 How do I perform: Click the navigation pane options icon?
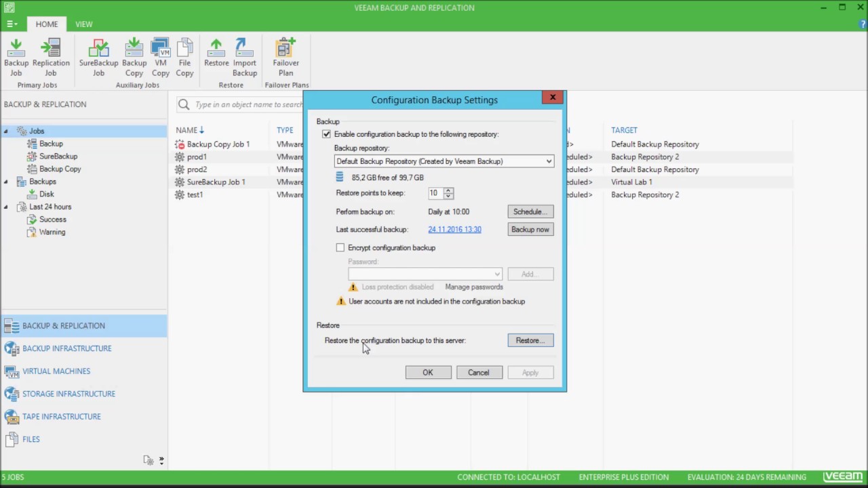pos(149,460)
